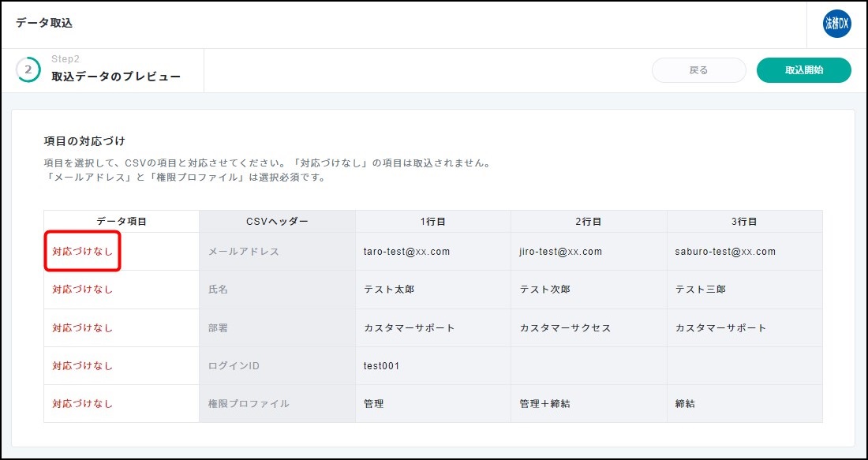
Task: Click the Step 2 progress circle icon
Action: (28, 69)
